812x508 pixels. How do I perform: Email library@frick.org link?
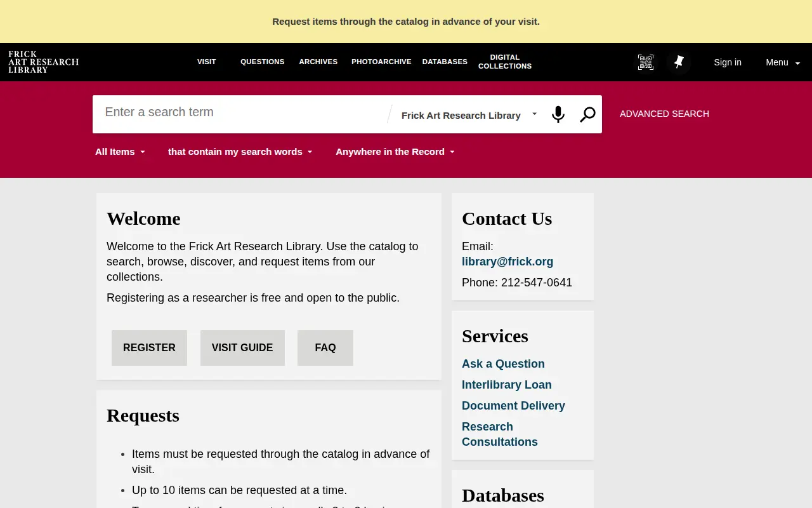point(507,262)
